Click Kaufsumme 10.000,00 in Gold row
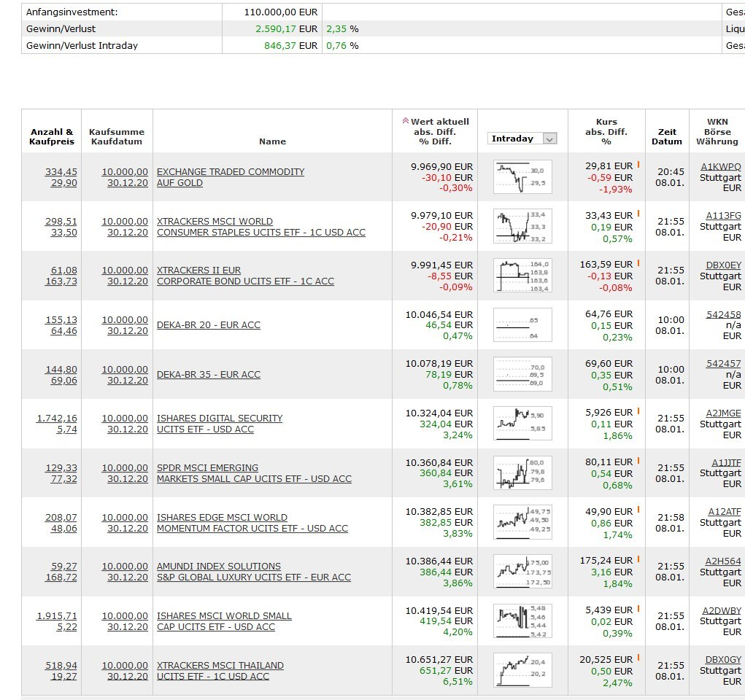 point(125,172)
